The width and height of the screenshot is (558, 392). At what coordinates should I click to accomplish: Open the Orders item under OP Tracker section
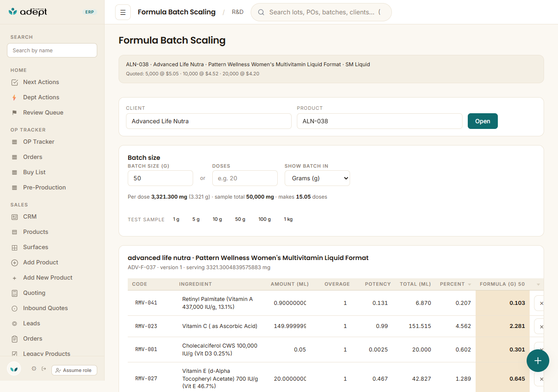click(52, 157)
